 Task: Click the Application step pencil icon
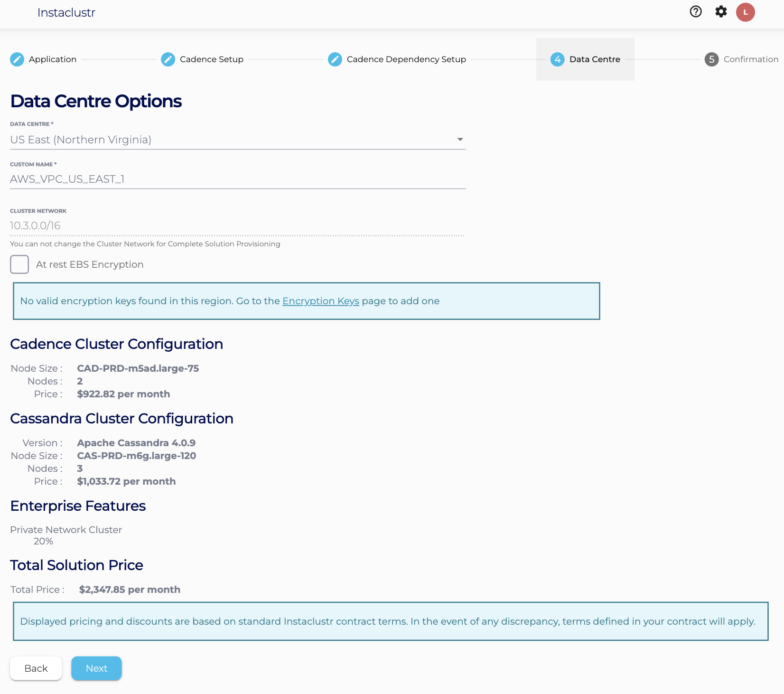click(17, 59)
